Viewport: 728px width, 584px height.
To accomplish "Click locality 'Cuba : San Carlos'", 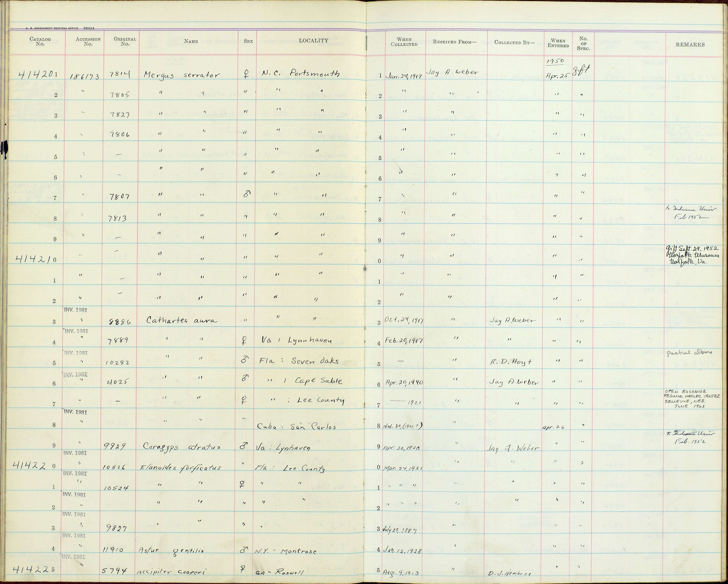I will [x=297, y=427].
